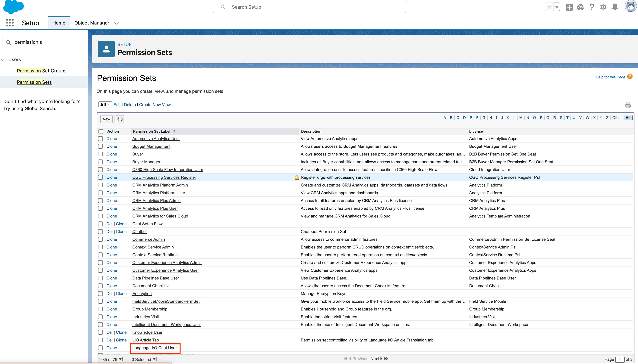This screenshot has width=638, height=364.
Task: Click the printable view printer icon
Action: (x=628, y=105)
